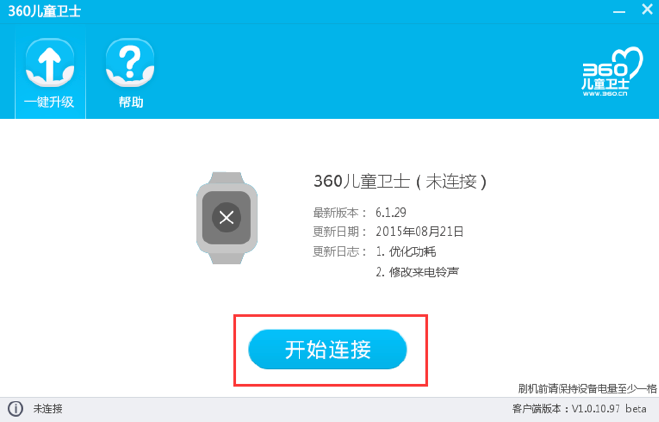659x422 pixels.
Task: Click the 未连接 status text
Action: [x=48, y=409]
